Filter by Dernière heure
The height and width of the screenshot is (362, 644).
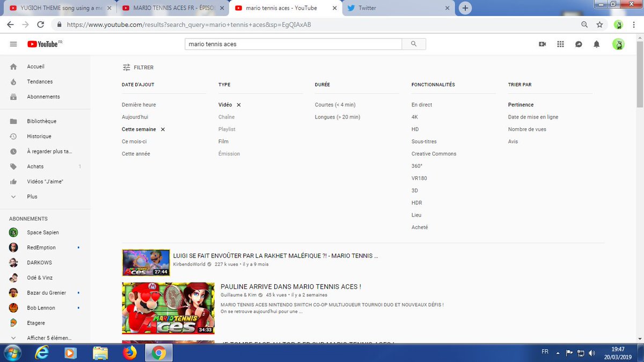138,105
